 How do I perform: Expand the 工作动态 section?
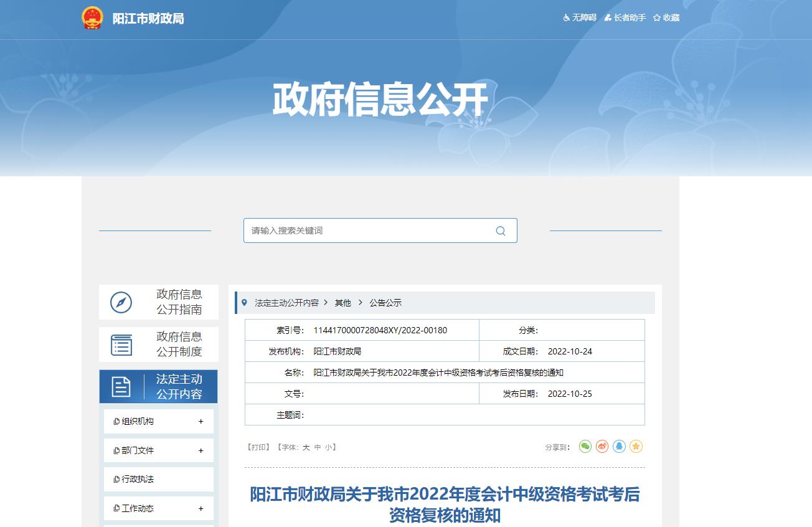tap(158, 508)
